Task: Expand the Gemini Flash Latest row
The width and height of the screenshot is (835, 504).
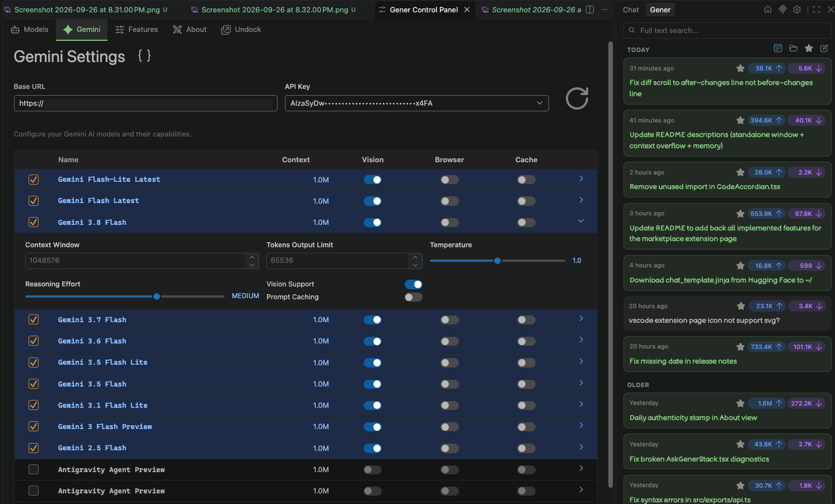Action: (581, 200)
